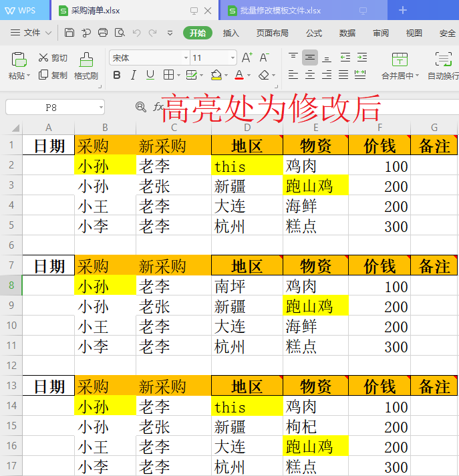Switch to 批量修改模板文件.xlsx document tab
The width and height of the screenshot is (459, 476).
coord(303,11)
